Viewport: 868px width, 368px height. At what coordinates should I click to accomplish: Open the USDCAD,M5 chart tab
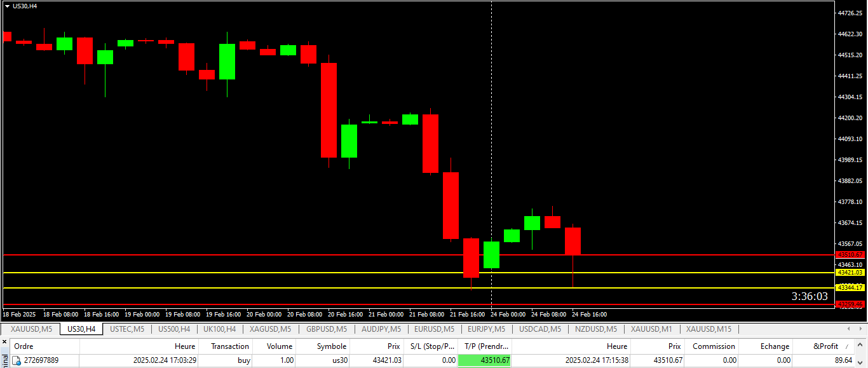click(540, 329)
